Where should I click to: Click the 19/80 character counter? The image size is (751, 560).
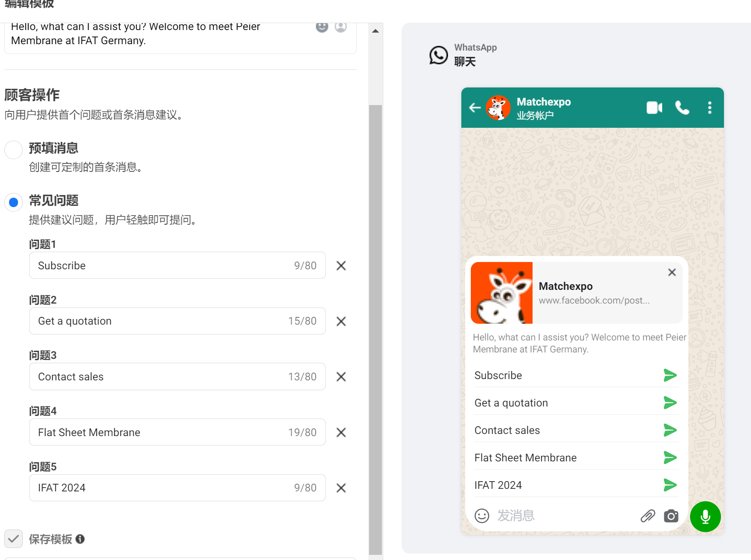click(302, 432)
